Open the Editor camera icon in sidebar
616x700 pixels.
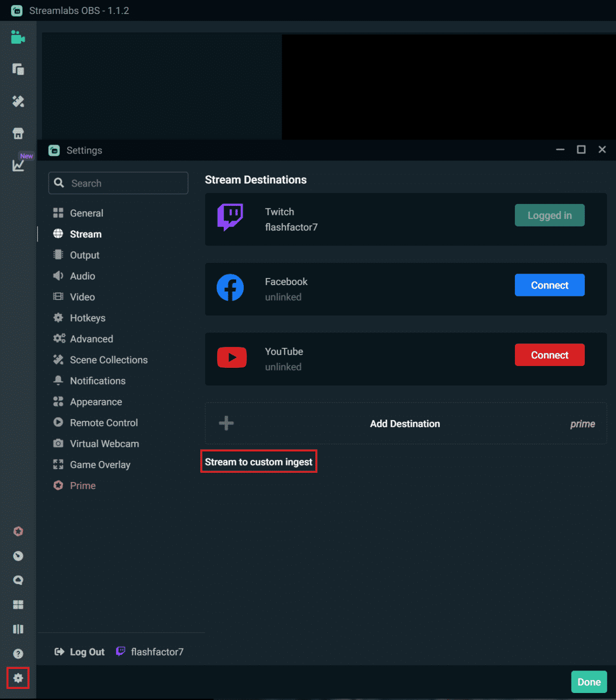[x=18, y=37]
